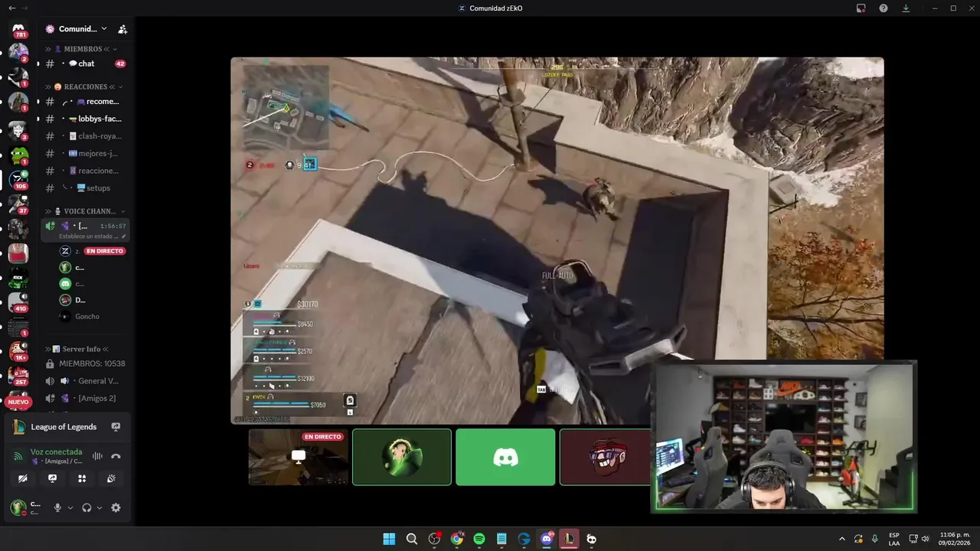Open server with 781 badge in server list
Image resolution: width=980 pixels, height=551 pixels.
pyautogui.click(x=18, y=28)
